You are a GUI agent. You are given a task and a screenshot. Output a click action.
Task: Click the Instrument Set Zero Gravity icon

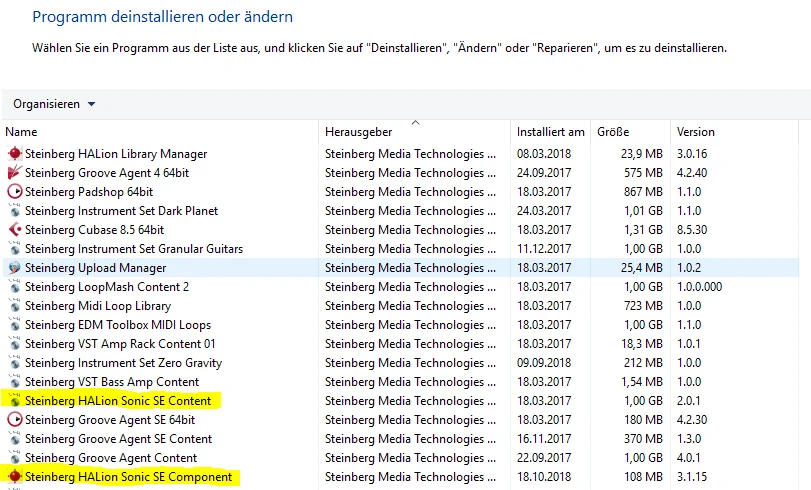coord(15,363)
